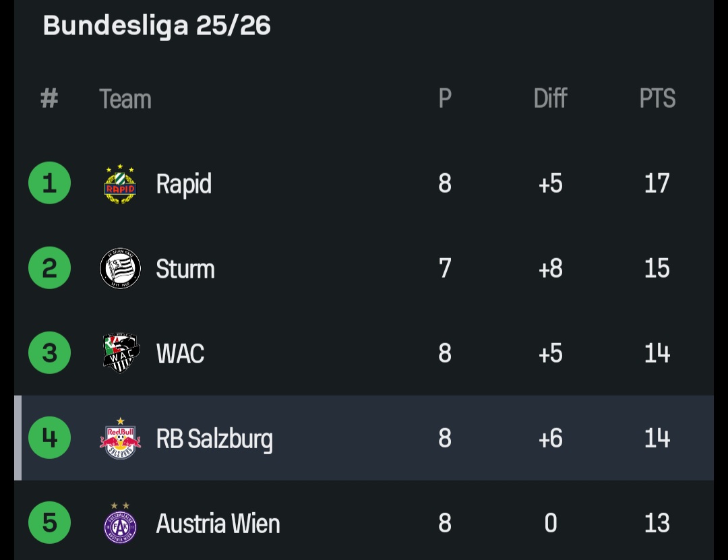Screen dimensions: 728x560
Task: Click the Rapid club crest icon
Action: point(120,183)
